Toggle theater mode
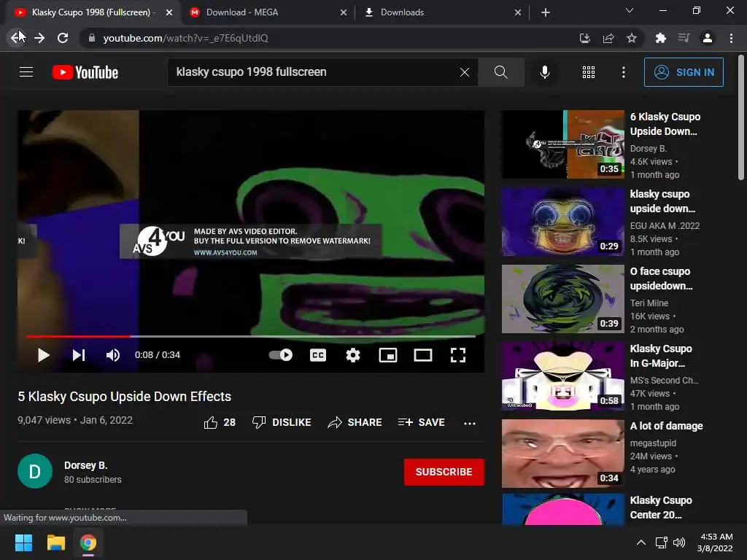Viewport: 747px width, 560px height. click(423, 355)
